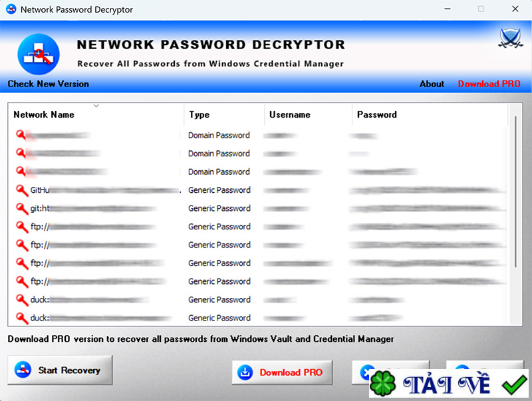Click the Type column header
This screenshot has width=532, height=401.
pos(199,114)
